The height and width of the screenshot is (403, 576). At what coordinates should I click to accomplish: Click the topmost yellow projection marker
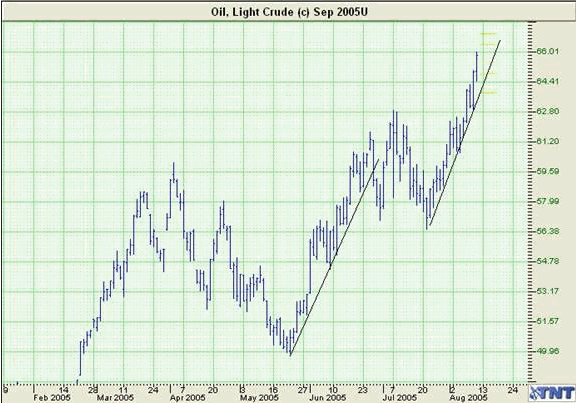[x=489, y=34]
